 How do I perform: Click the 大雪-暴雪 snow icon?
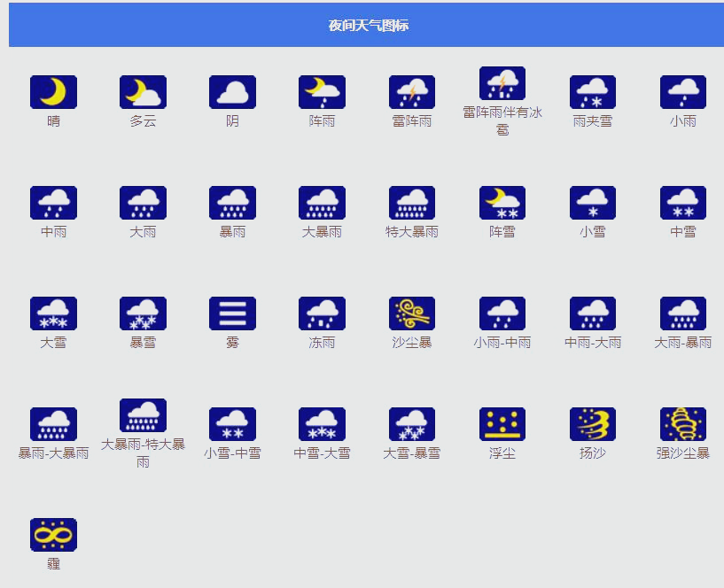coord(412,424)
